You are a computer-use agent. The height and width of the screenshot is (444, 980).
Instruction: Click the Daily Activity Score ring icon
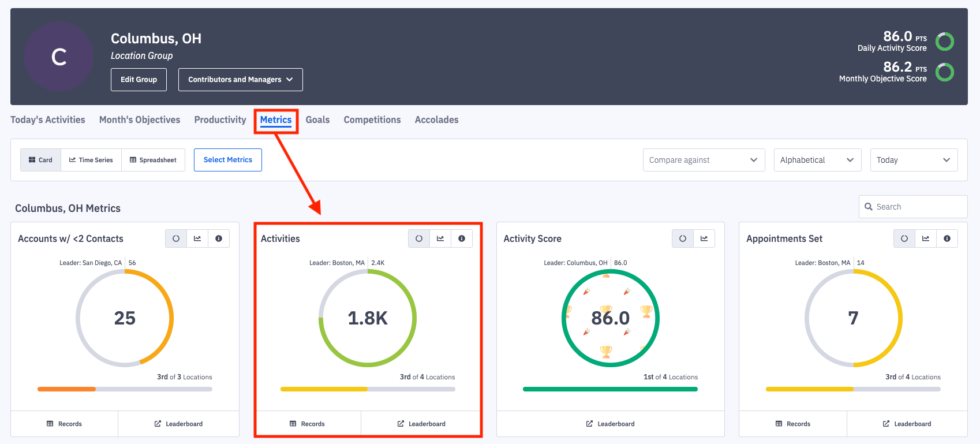tap(945, 42)
